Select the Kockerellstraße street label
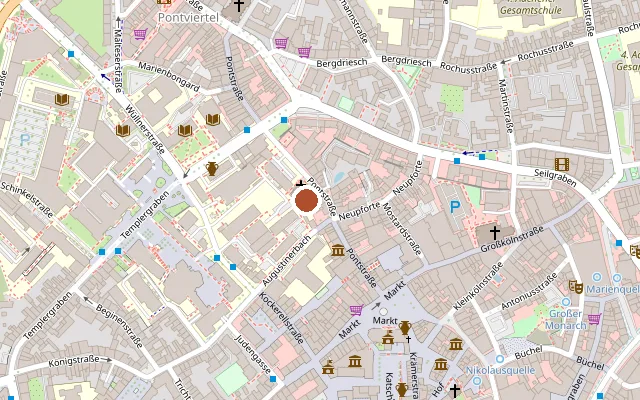This screenshot has height=400, width=640. pos(282,318)
